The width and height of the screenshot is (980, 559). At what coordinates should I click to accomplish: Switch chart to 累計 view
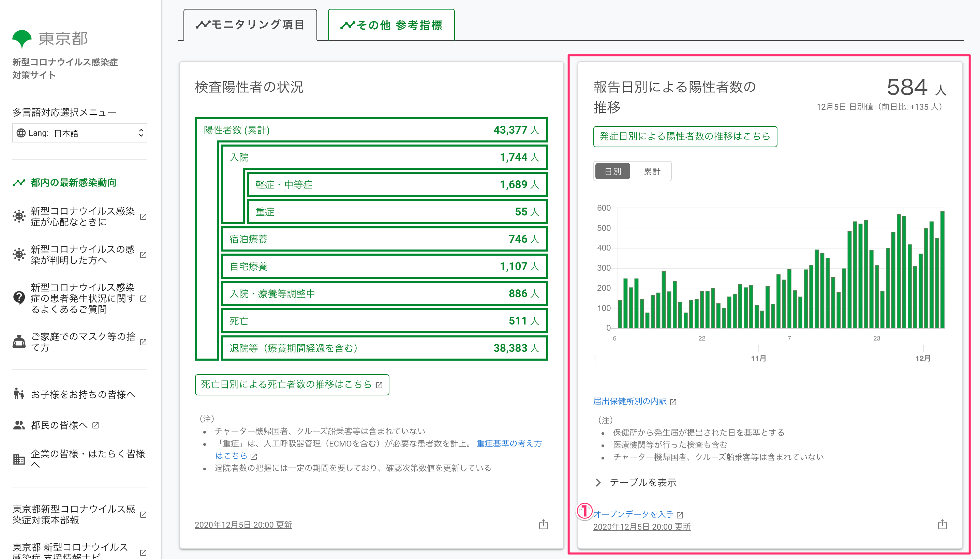click(x=652, y=171)
